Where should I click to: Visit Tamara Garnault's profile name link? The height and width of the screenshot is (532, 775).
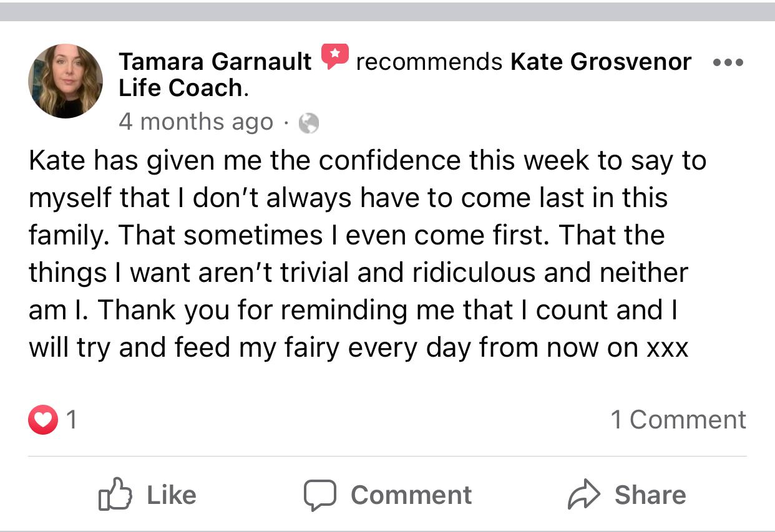(215, 62)
